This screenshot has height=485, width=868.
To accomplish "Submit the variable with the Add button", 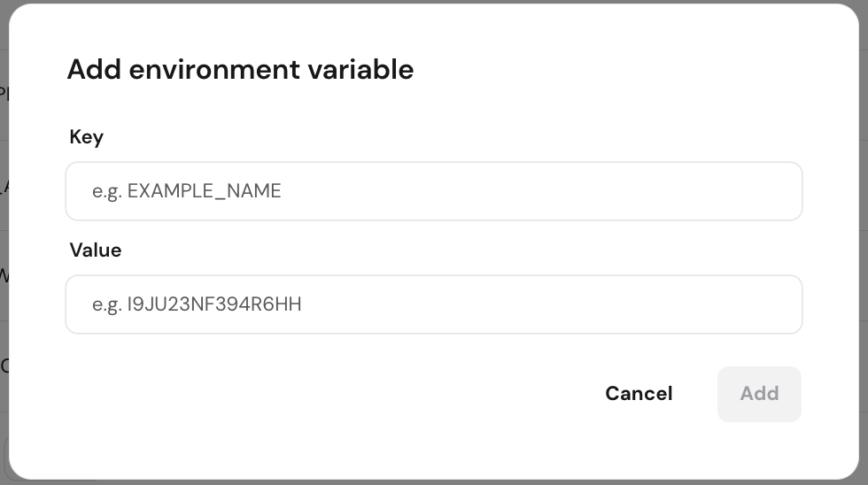I will (759, 394).
